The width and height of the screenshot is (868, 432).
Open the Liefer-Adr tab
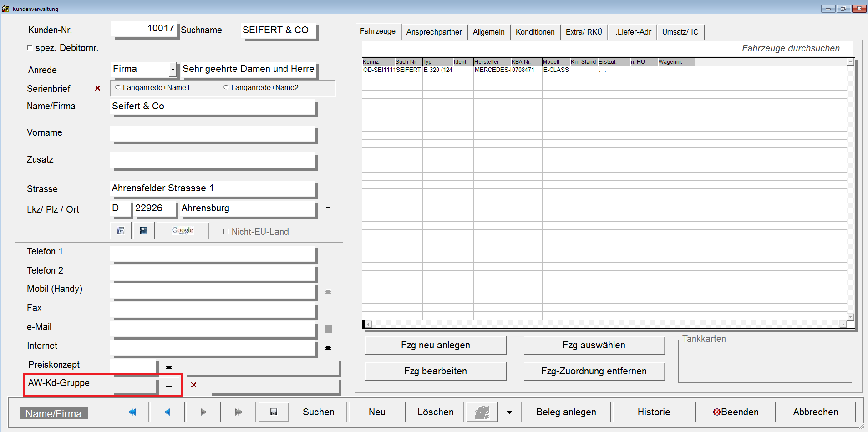[633, 32]
